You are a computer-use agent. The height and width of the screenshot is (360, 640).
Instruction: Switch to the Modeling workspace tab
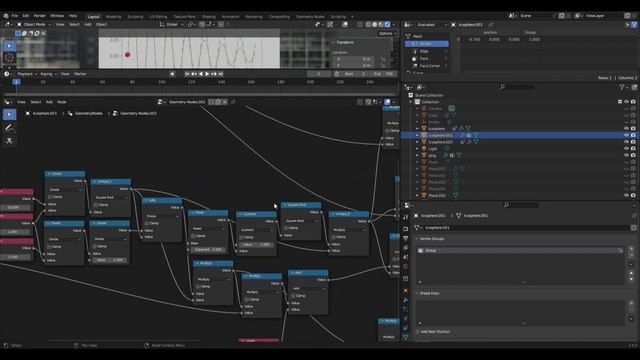pos(113,17)
